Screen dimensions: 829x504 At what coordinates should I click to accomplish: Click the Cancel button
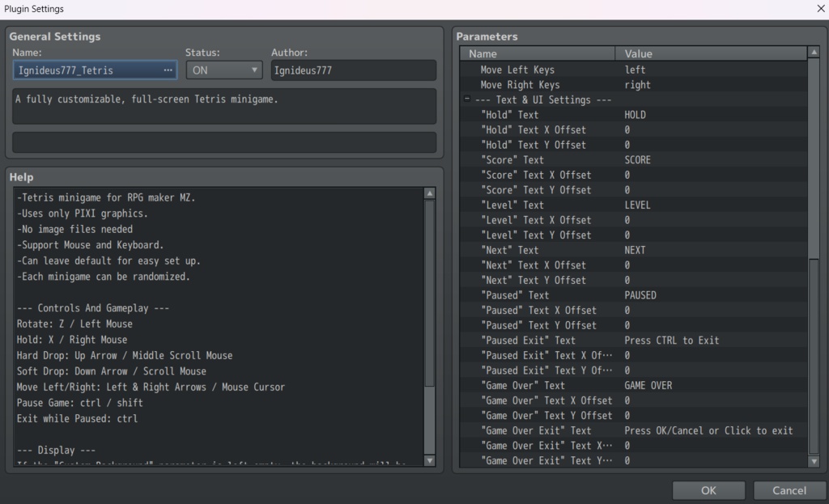click(789, 490)
